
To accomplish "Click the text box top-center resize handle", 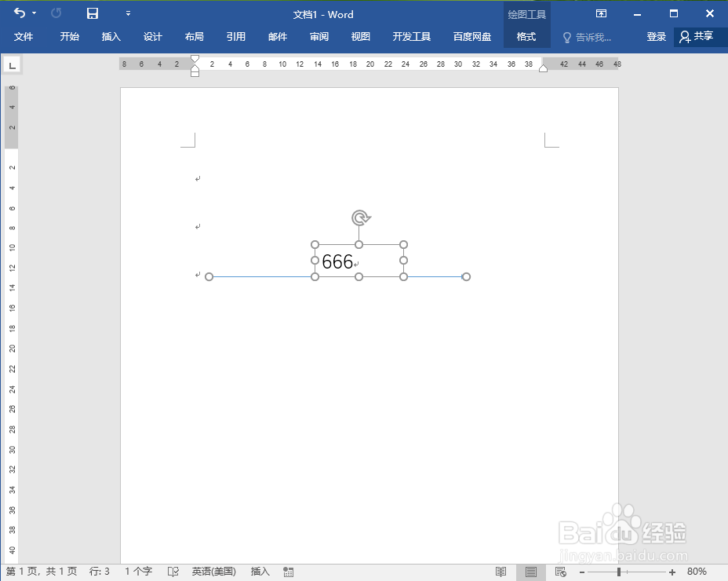I will (x=359, y=244).
